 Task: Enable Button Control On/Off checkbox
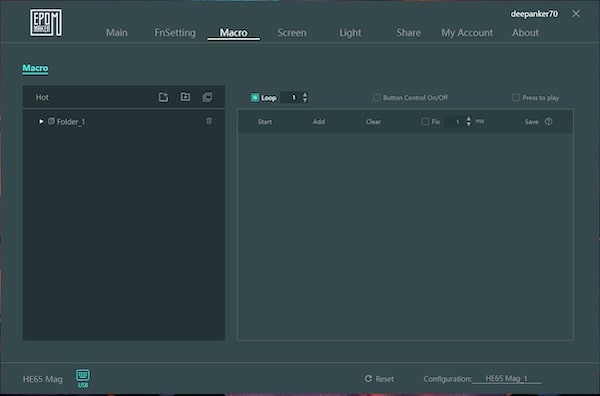(377, 98)
